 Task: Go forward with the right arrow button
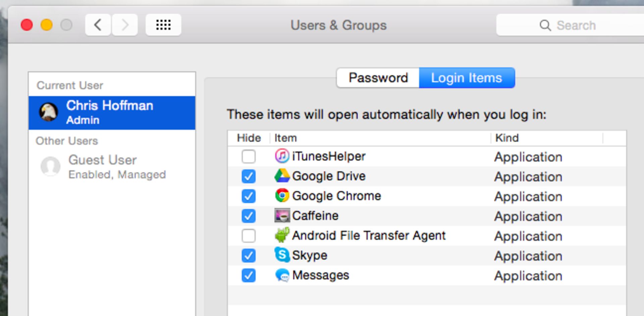(x=125, y=25)
